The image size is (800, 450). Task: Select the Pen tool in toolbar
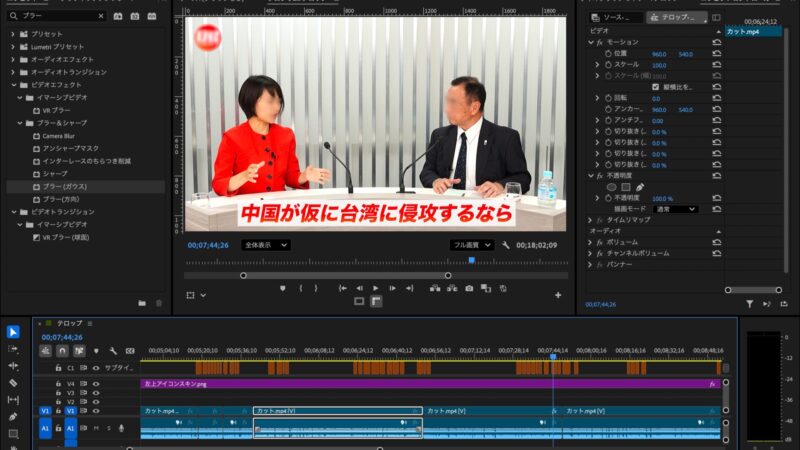pos(13,416)
